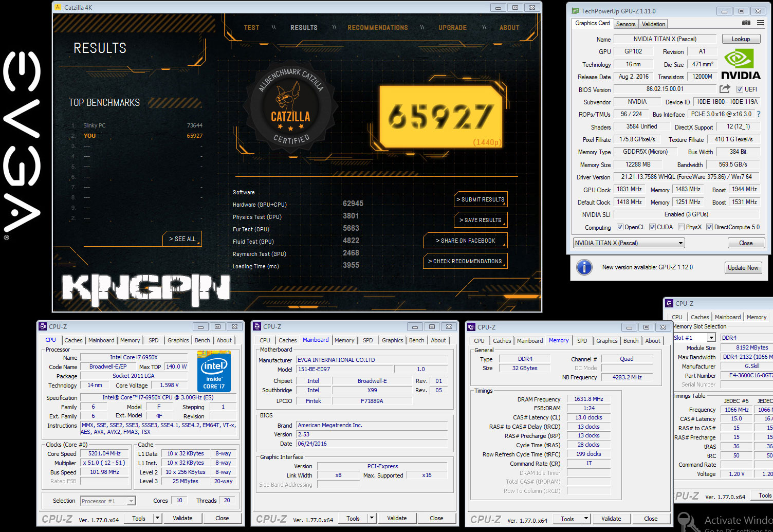Screen dimensions: 773x532
Task: Toggle the DirectCompute 5.0 checkbox
Action: tap(709, 227)
